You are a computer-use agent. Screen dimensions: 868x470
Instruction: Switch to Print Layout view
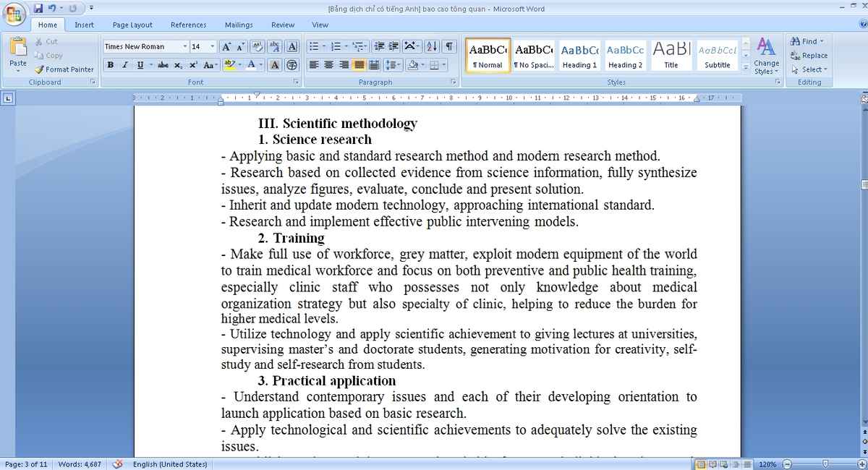pyautogui.click(x=701, y=464)
